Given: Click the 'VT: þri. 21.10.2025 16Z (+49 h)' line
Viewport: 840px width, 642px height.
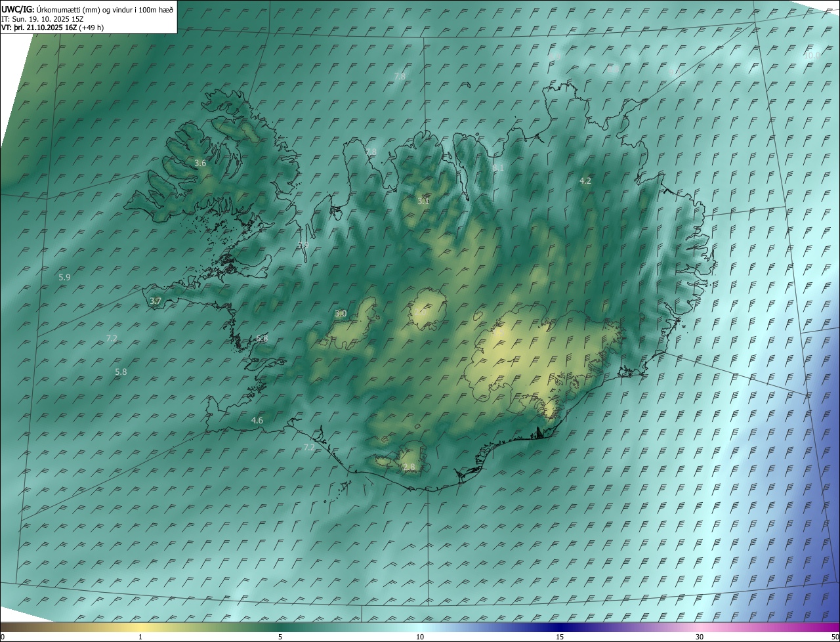Looking at the screenshot, I should click(52, 28).
